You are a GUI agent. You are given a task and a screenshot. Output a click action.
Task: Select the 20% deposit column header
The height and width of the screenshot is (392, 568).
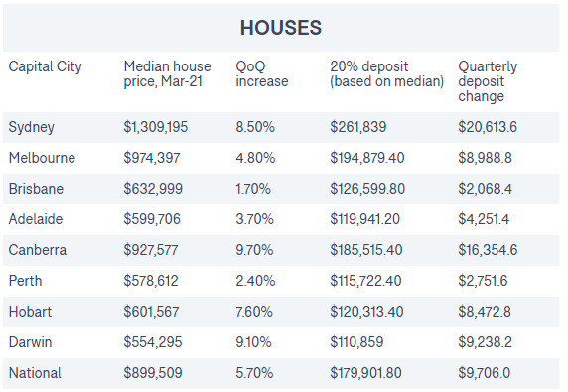[387, 73]
